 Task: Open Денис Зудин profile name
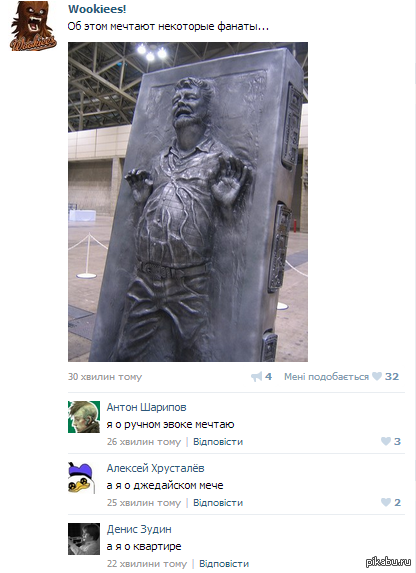coord(139,529)
